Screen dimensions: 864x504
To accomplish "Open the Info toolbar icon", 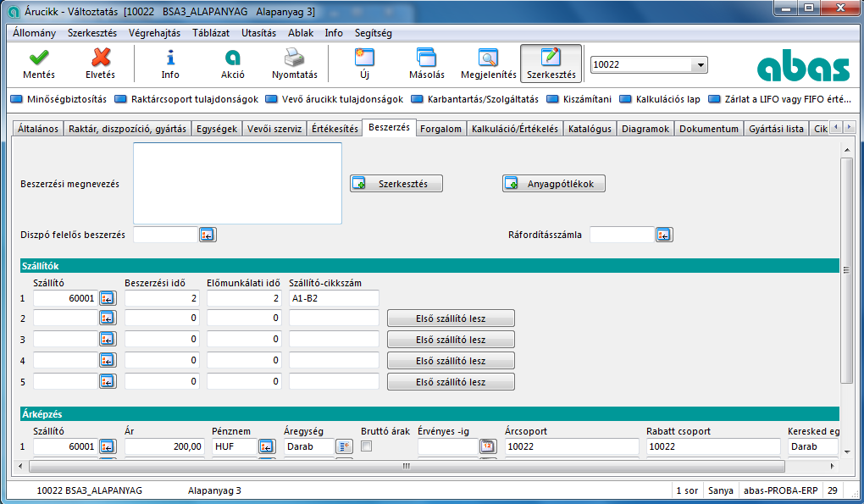I will 170,64.
